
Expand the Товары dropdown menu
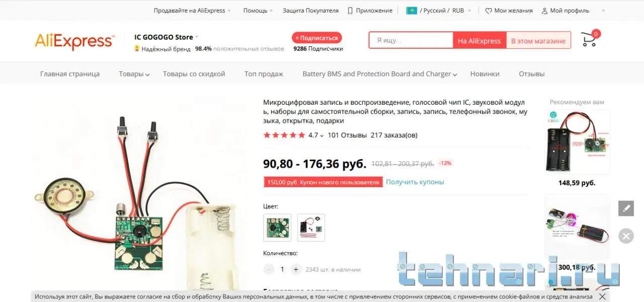pos(134,74)
